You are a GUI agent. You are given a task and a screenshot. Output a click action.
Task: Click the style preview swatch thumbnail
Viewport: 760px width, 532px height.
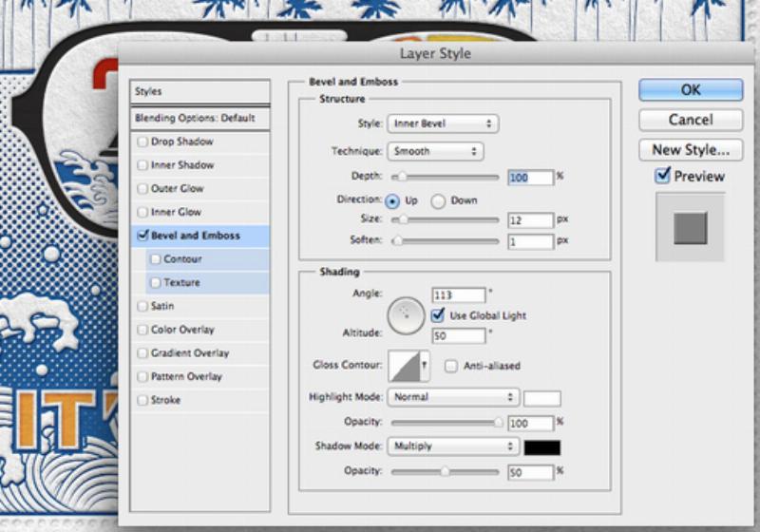[690, 227]
